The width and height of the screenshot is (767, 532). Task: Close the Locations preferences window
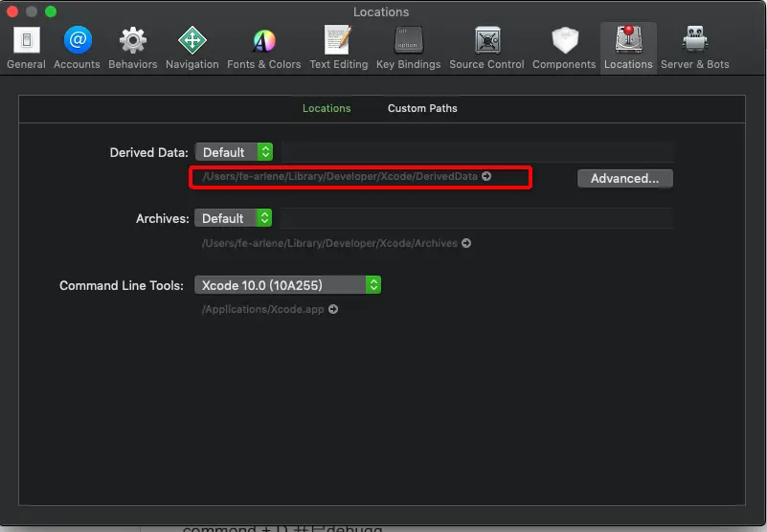[x=12, y=11]
